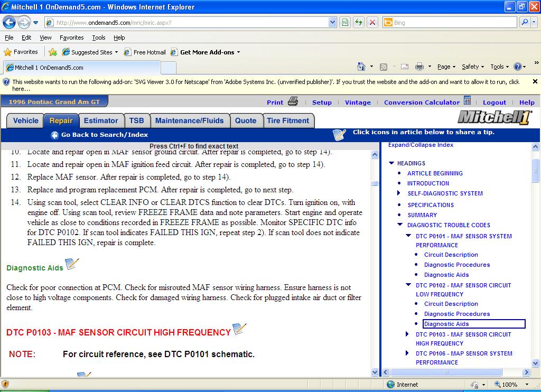Click the browser Forward arrow
Viewport: 541px width, 392px height.
tap(24, 23)
